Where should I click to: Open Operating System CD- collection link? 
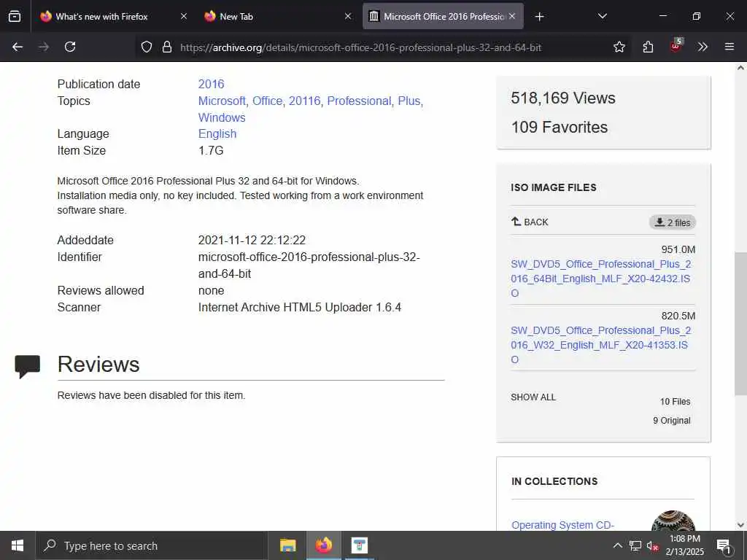pos(562,525)
